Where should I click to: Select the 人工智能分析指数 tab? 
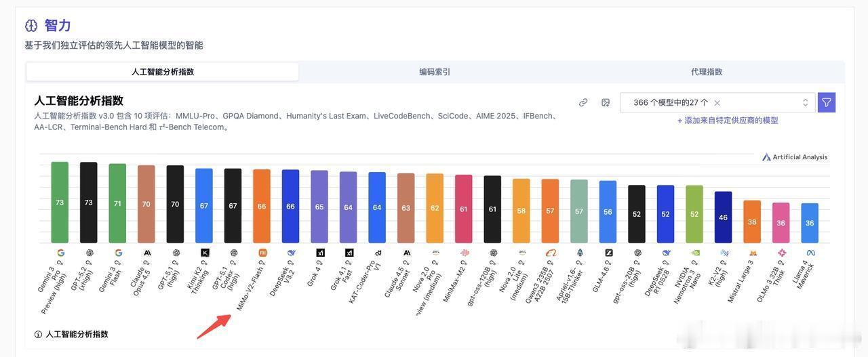[x=163, y=72]
